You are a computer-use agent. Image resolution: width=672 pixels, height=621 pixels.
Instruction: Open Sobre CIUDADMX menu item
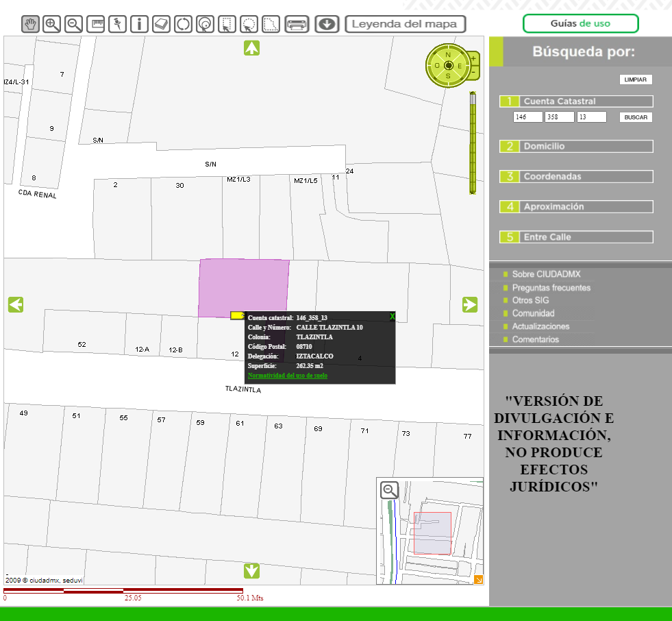[546, 274]
